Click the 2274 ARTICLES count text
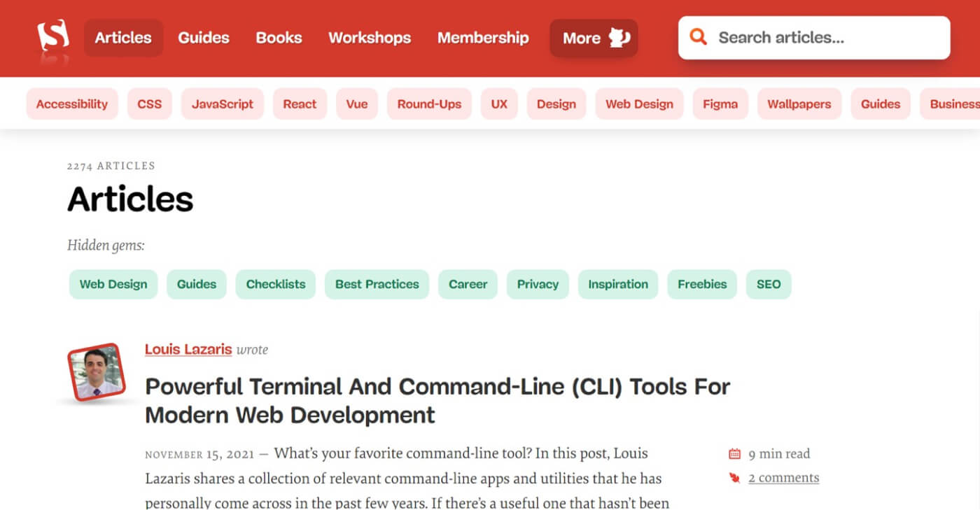Image resolution: width=980 pixels, height=510 pixels. click(111, 166)
